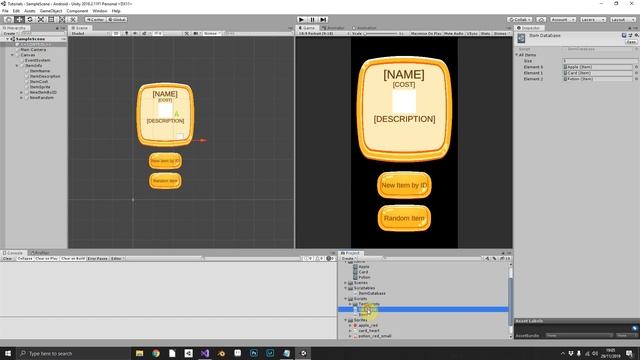Expand the Scenes folder in Project
This screenshot has height=360, width=640.
pyautogui.click(x=345, y=282)
